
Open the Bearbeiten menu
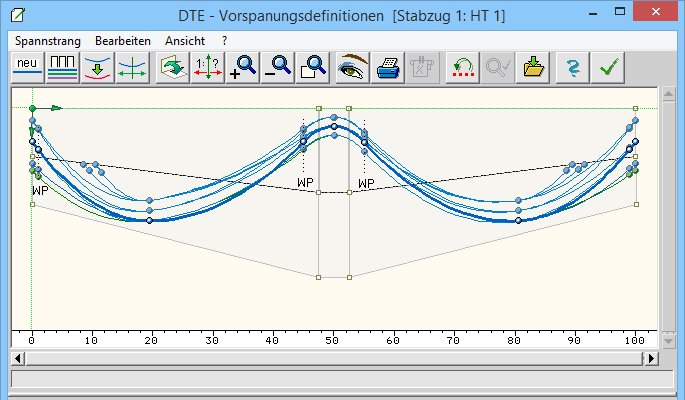point(123,40)
